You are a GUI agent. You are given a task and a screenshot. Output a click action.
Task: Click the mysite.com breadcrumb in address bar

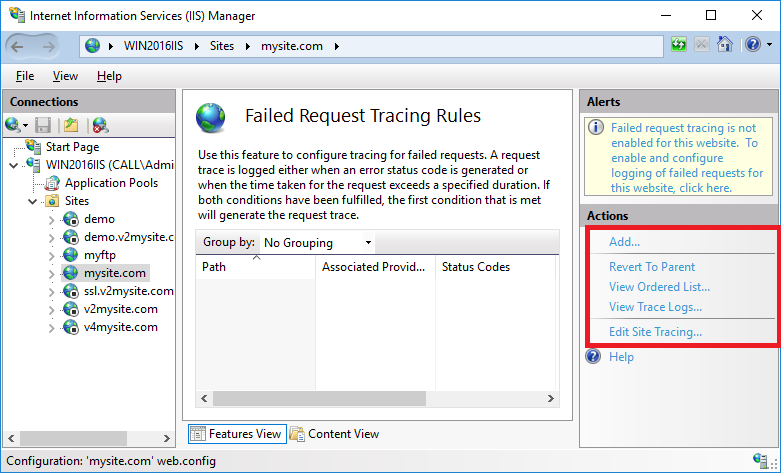(292, 46)
